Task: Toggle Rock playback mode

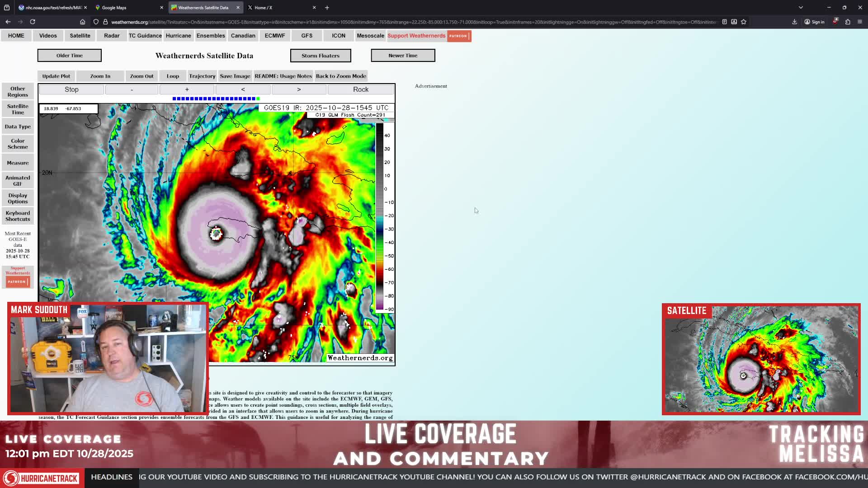Action: click(361, 89)
